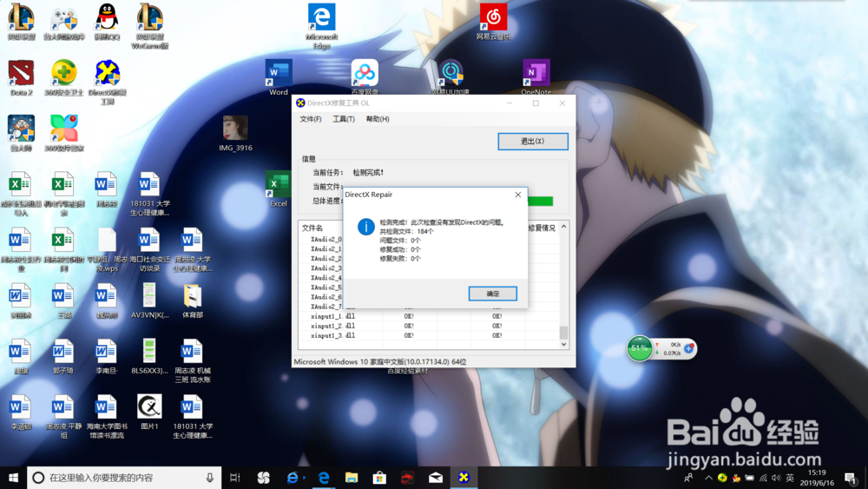The width and height of the screenshot is (868, 489).
Task: Click the People icon in taskbar
Action: click(x=688, y=478)
